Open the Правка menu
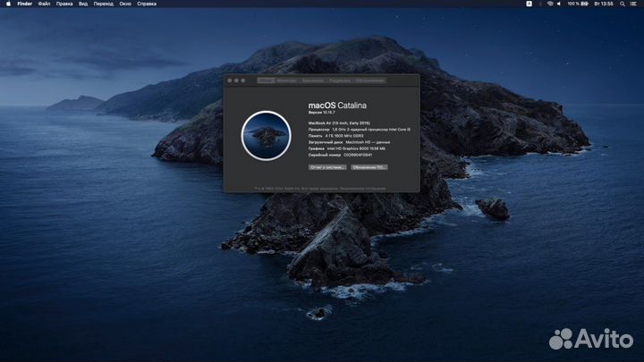The width and height of the screenshot is (644, 362). pos(64,4)
